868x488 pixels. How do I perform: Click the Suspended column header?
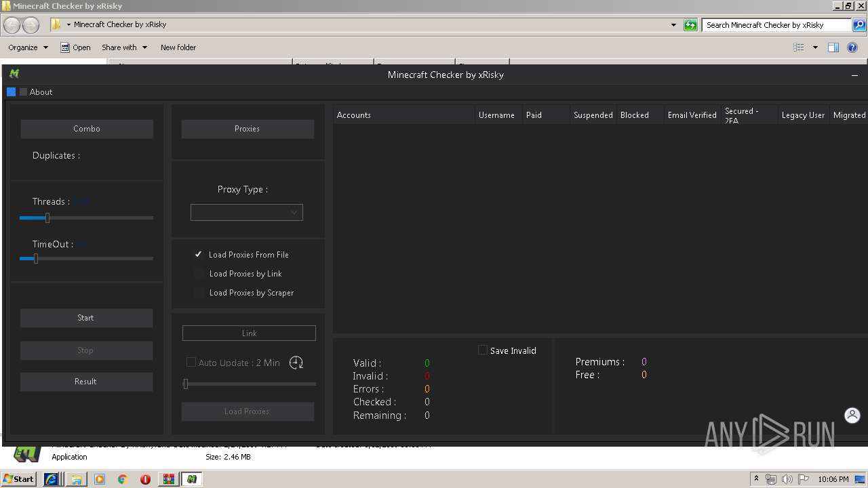pyautogui.click(x=593, y=115)
